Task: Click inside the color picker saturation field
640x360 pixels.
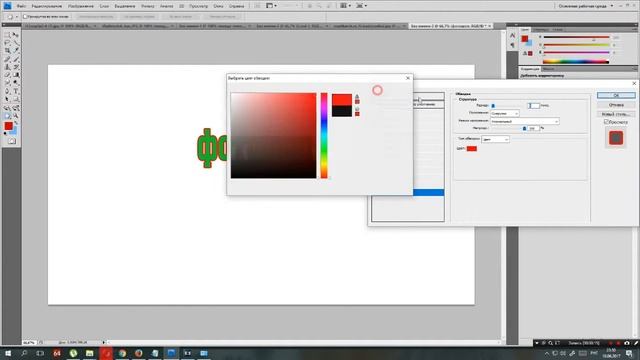Action: click(273, 136)
